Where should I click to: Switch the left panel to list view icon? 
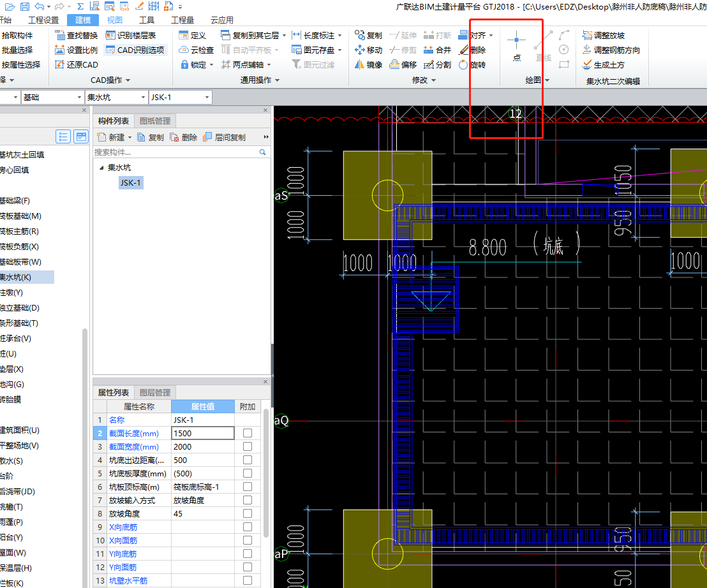[x=63, y=136]
